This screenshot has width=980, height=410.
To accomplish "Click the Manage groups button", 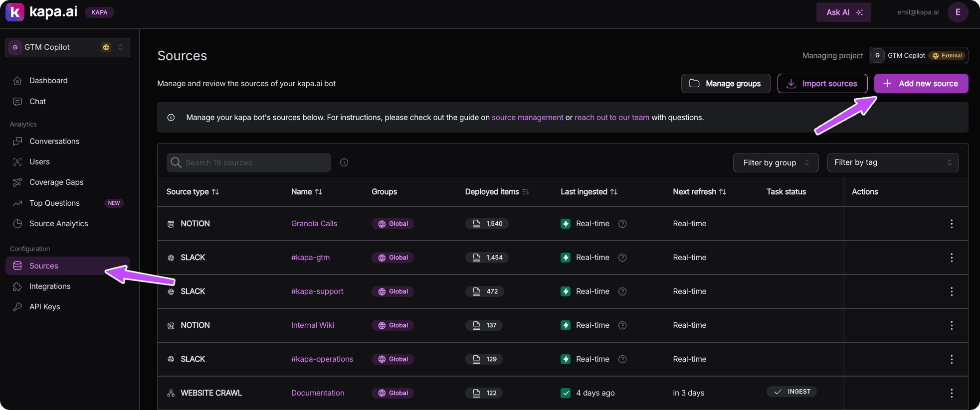I will click(726, 84).
